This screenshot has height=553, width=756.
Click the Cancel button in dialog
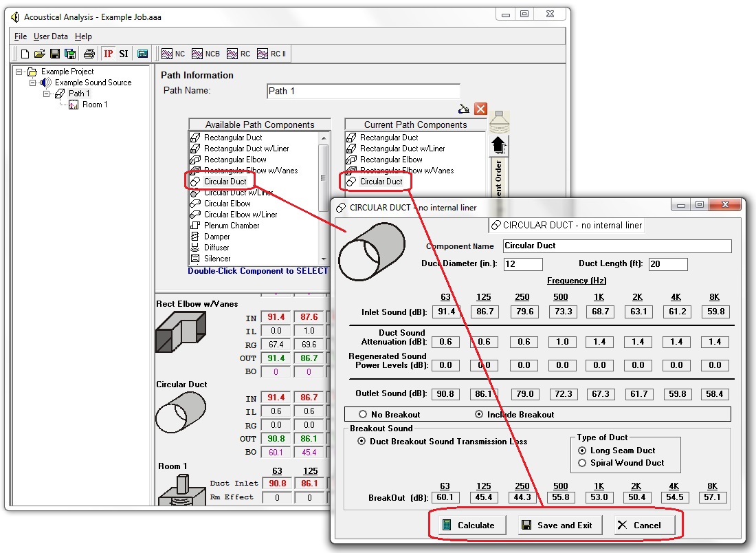click(x=645, y=525)
